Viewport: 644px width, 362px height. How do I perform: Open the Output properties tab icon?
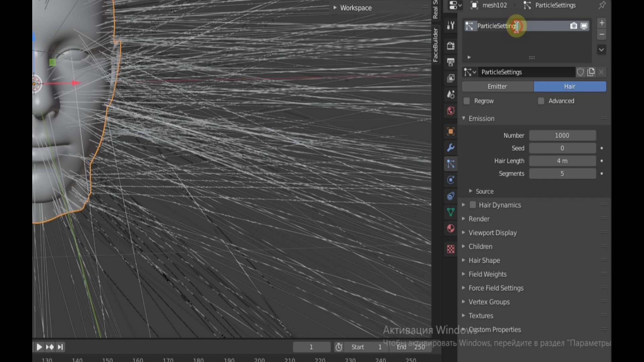[x=450, y=62]
